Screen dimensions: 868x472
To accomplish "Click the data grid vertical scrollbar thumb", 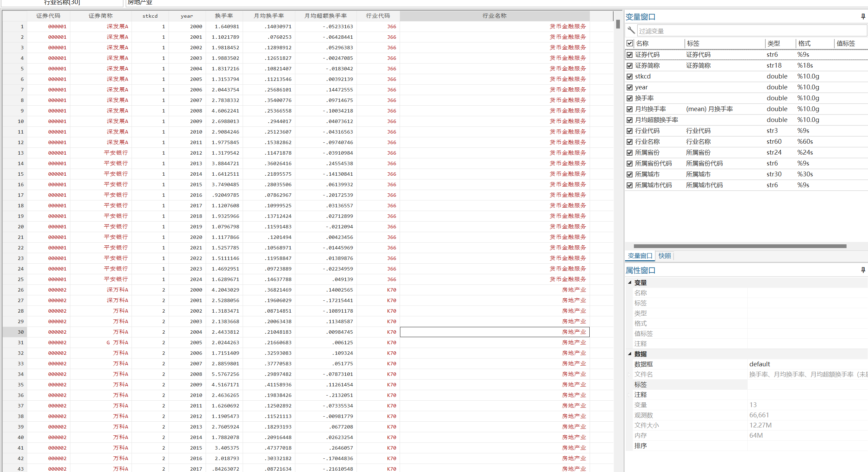I will 618,24.
